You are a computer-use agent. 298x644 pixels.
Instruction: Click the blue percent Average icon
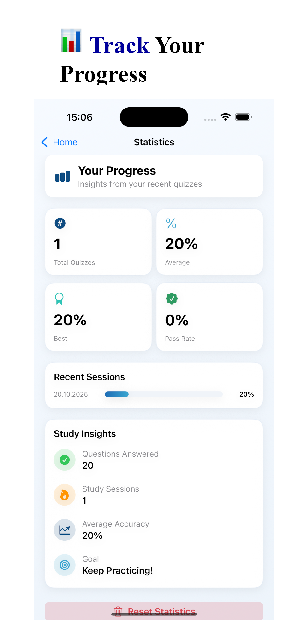tap(171, 223)
